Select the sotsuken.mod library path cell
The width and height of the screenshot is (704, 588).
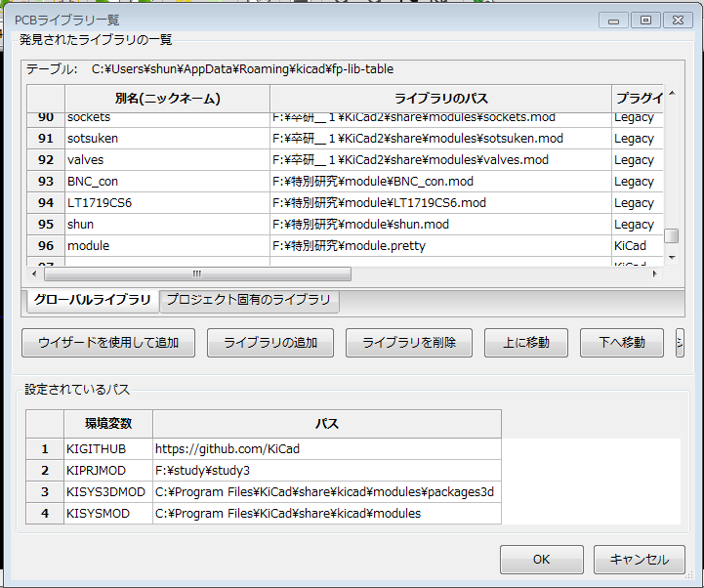click(441, 139)
